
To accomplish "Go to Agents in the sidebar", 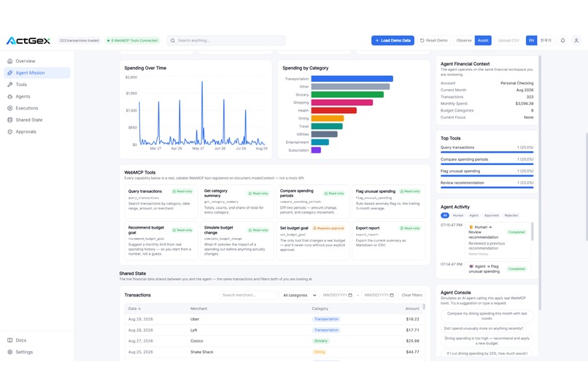I will (x=36, y=96).
